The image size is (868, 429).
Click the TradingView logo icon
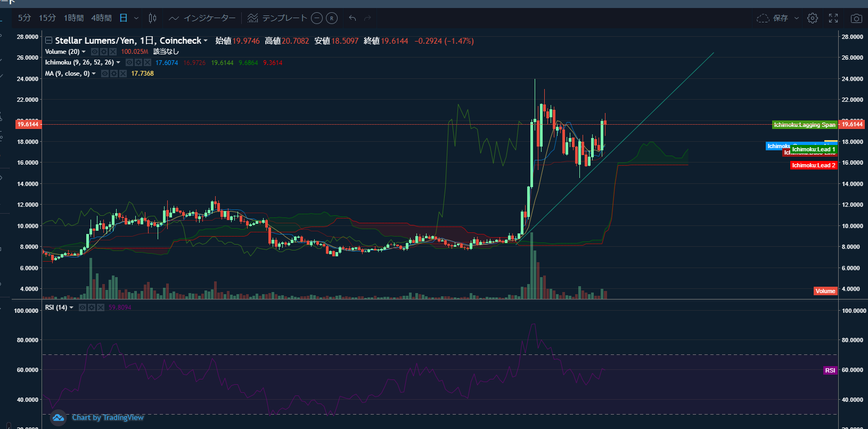(x=58, y=418)
